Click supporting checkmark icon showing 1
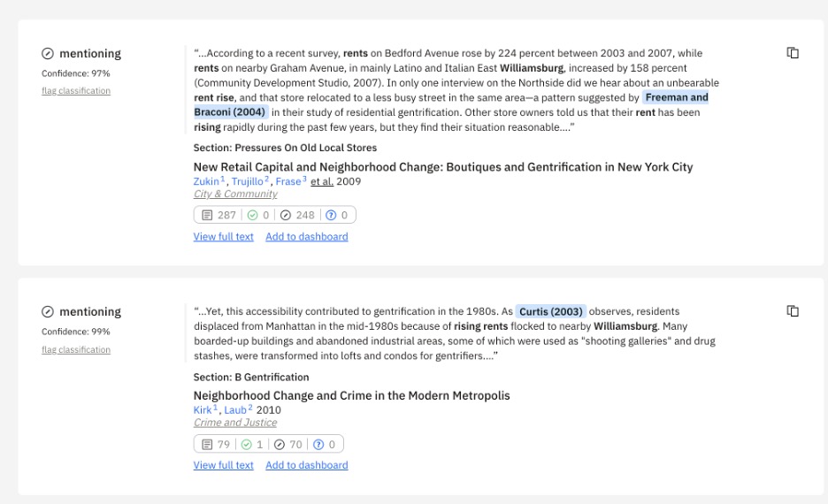The height and width of the screenshot is (504, 828). click(246, 445)
